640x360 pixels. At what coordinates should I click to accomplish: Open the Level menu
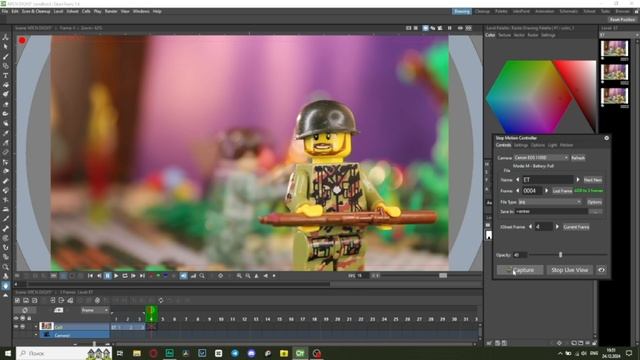click(58, 11)
